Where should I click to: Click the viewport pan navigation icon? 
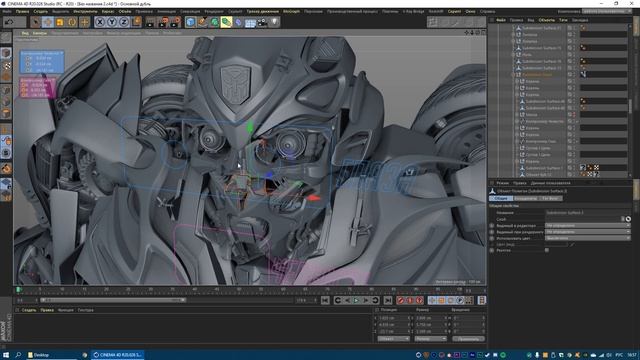[x=467, y=33]
